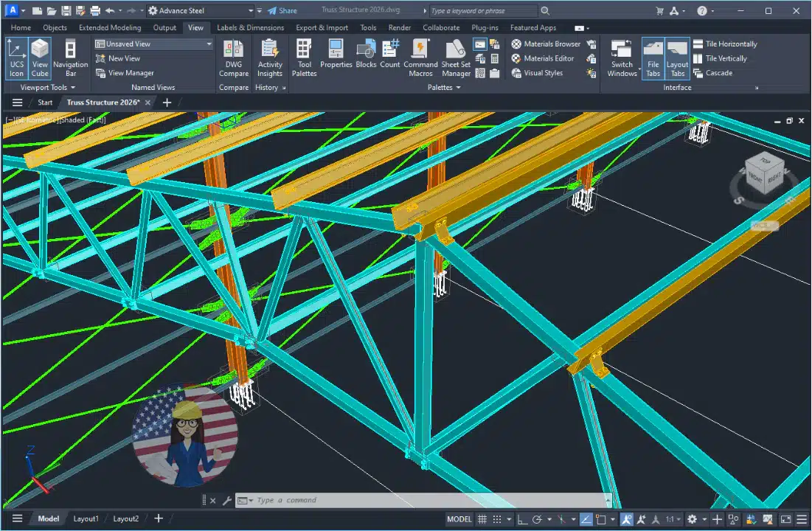Toggle the UCS Icon display
The image size is (812, 531).
[x=16, y=58]
